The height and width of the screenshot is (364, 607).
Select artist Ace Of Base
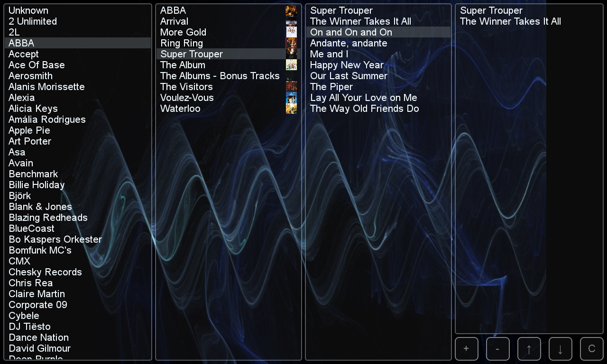tap(78, 65)
